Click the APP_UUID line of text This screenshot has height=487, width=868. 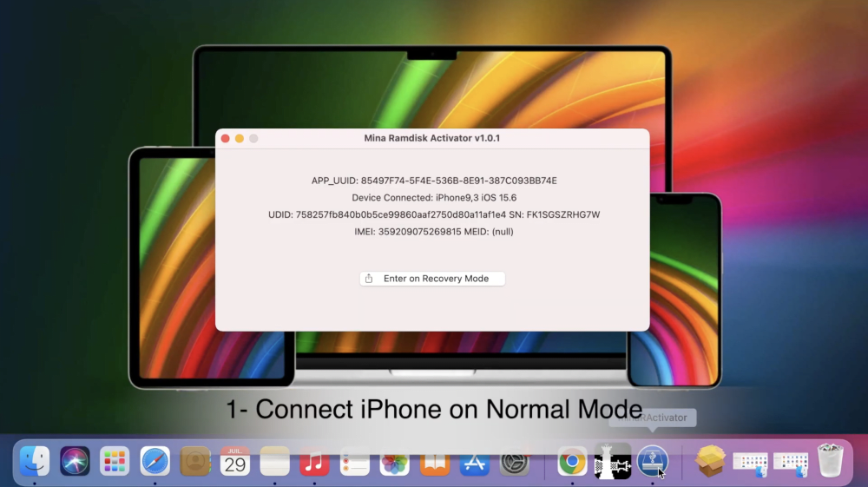434,181
